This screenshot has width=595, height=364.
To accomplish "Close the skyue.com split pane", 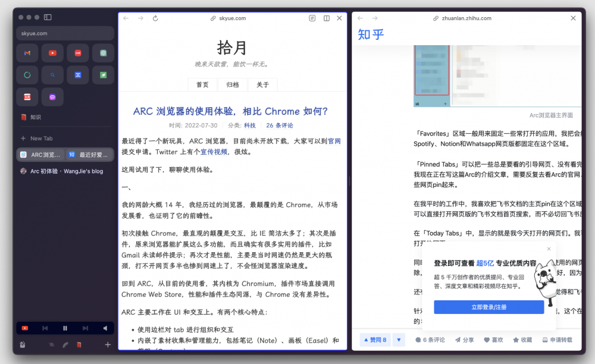I will 339,18.
